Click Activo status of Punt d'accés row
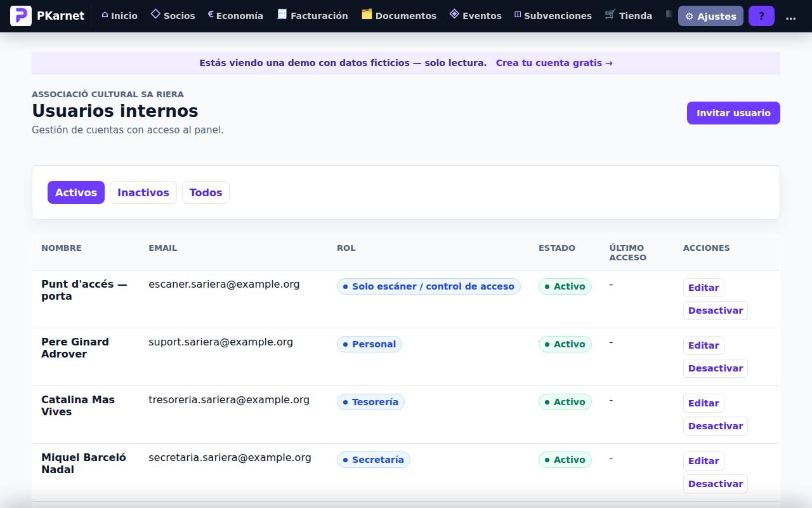The image size is (812, 508). (x=565, y=286)
